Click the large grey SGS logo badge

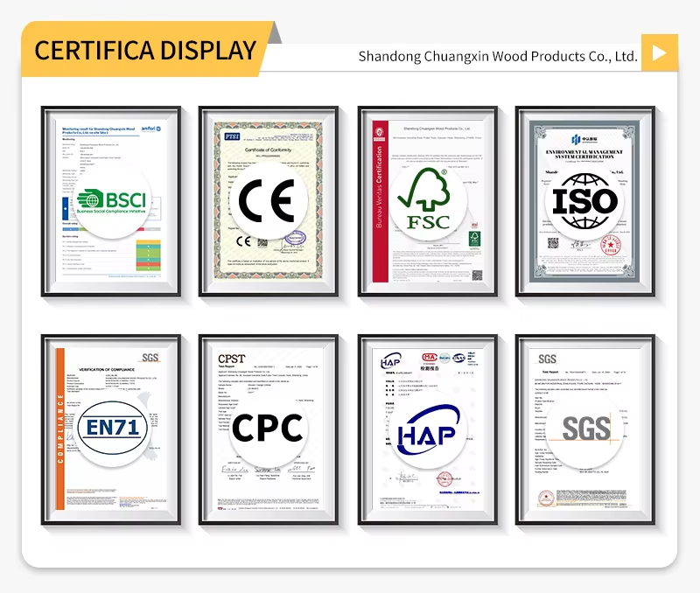[x=585, y=429]
